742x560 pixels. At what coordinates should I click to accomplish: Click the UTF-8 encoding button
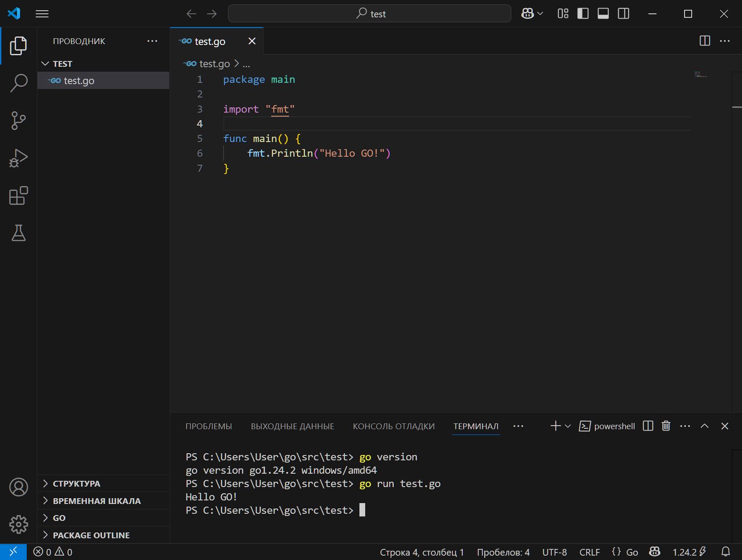click(554, 552)
